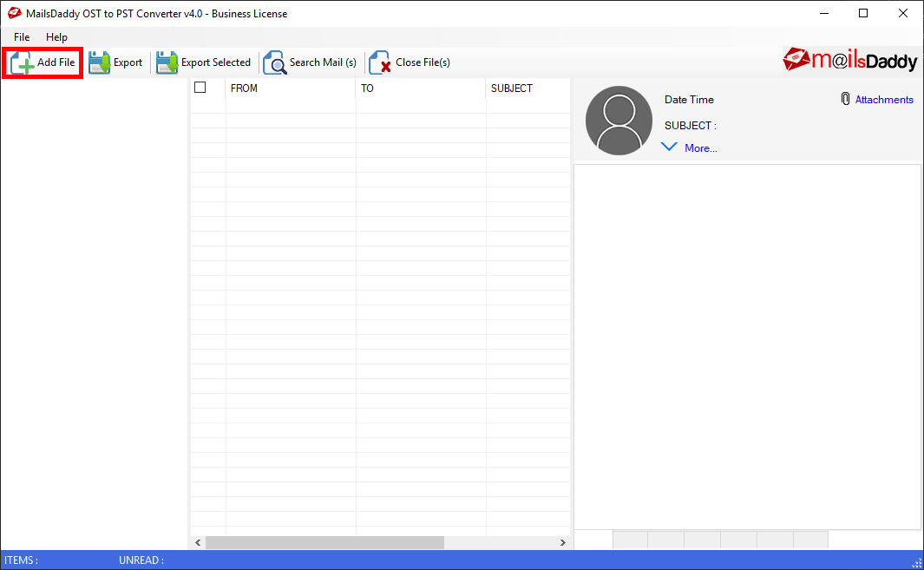924x570 pixels.
Task: Open Search Mail (s) magnifier icon
Action: (x=275, y=63)
